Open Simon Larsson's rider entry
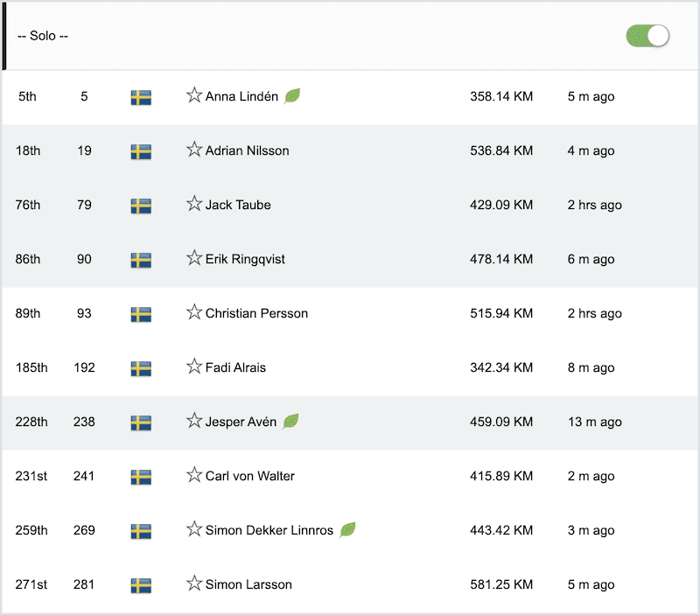This screenshot has height=615, width=700. coord(248,584)
